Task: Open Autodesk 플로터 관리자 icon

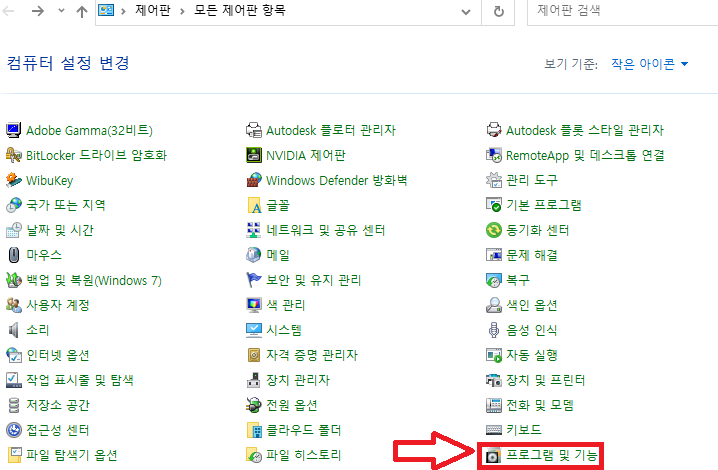Action: [x=254, y=130]
